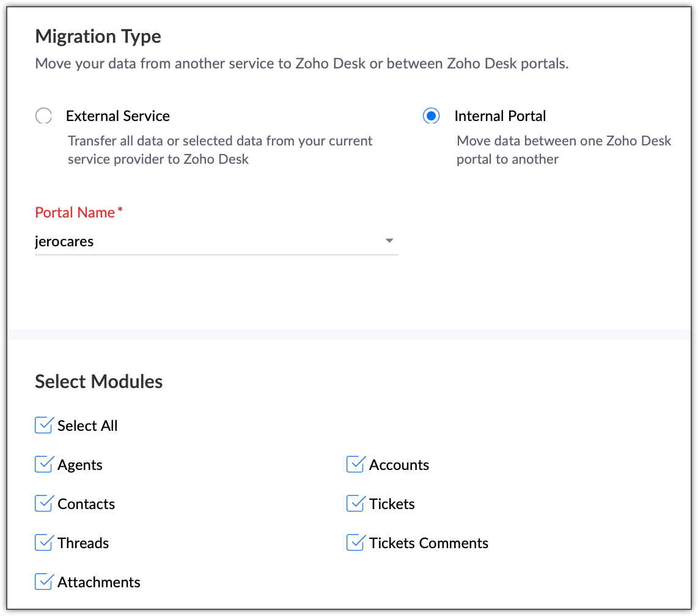
Task: Click the Select Modules heading
Action: pyautogui.click(x=99, y=381)
